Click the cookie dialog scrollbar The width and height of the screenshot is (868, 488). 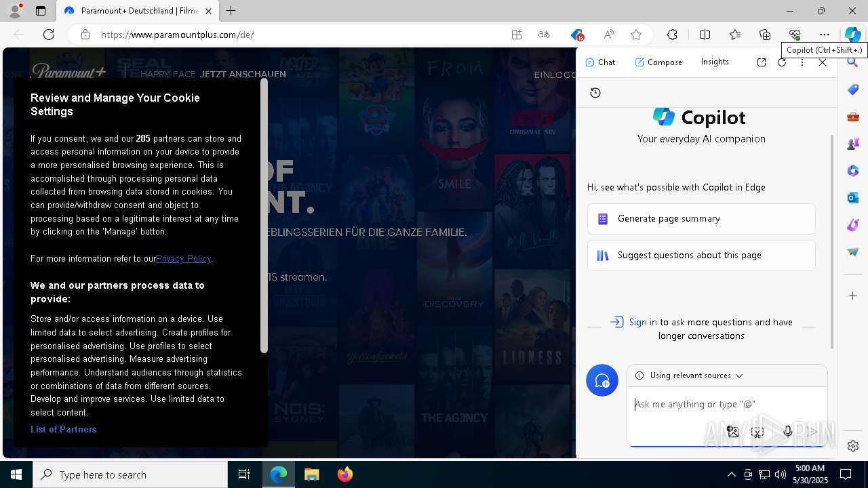coord(264,217)
